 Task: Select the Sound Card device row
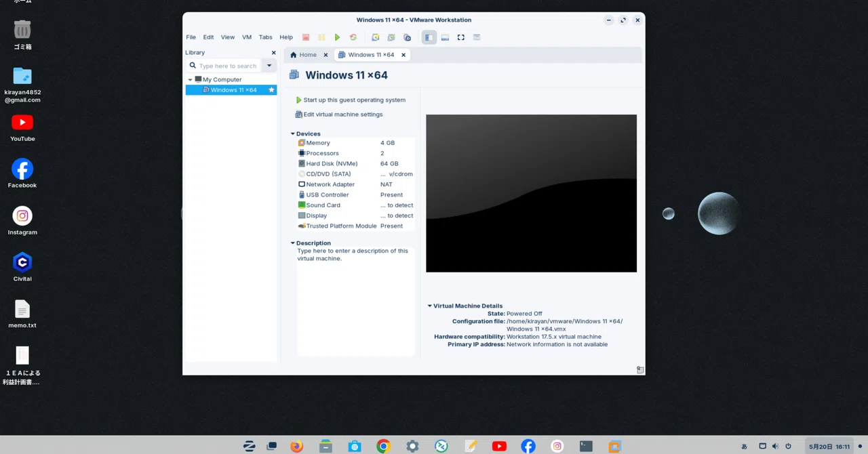coord(355,205)
